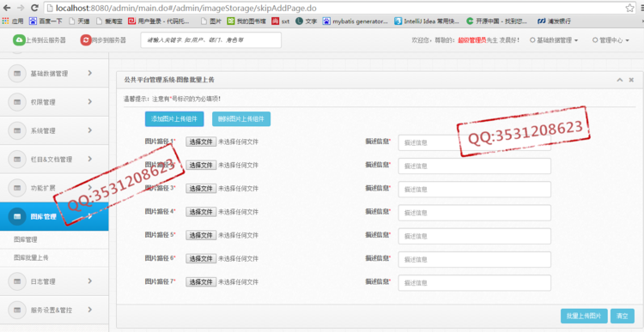The height and width of the screenshot is (332, 644).
Task: Click the round icon beside 日志管理
Action: coord(17,281)
